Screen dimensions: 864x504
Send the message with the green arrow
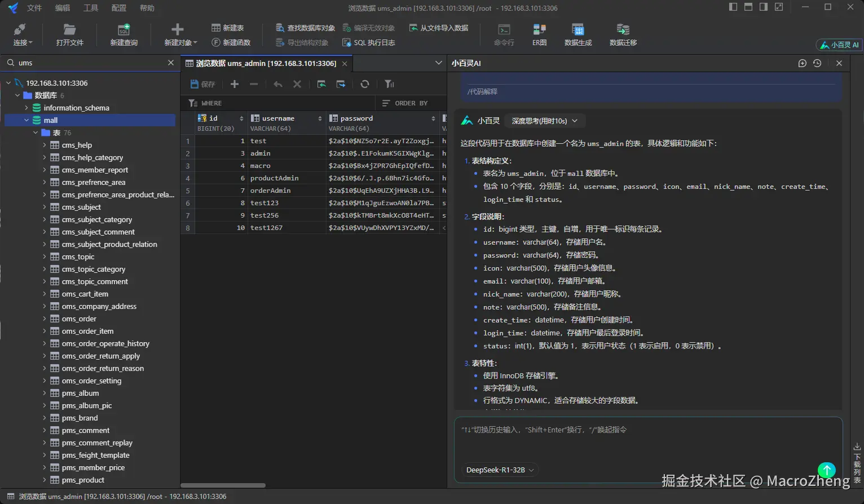tap(826, 470)
